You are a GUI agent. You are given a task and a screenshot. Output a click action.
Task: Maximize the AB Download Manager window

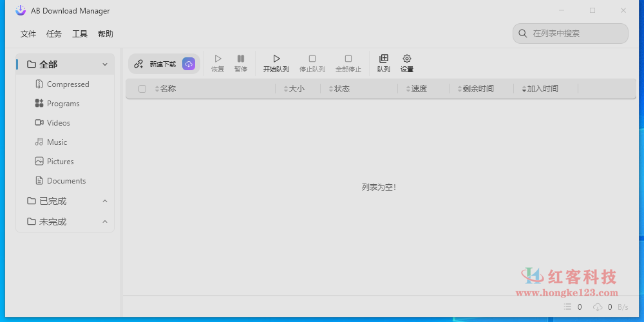[x=592, y=11]
